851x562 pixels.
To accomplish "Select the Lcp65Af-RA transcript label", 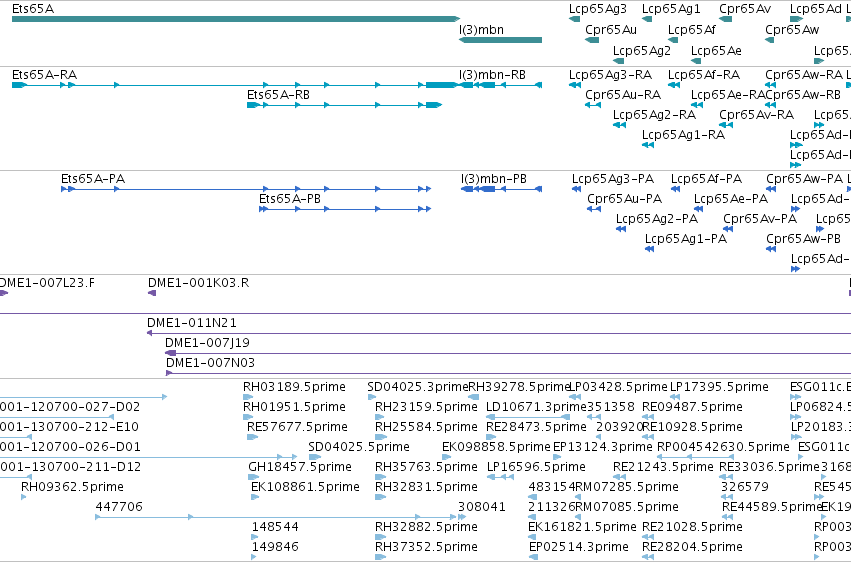I will pos(704,74).
